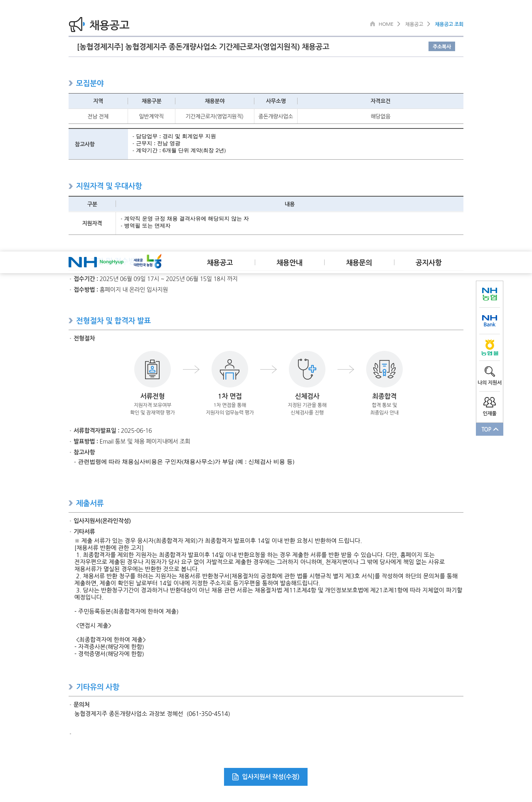Open the 채용안내 navigation menu
This screenshot has height=802, width=532.
[x=290, y=262]
